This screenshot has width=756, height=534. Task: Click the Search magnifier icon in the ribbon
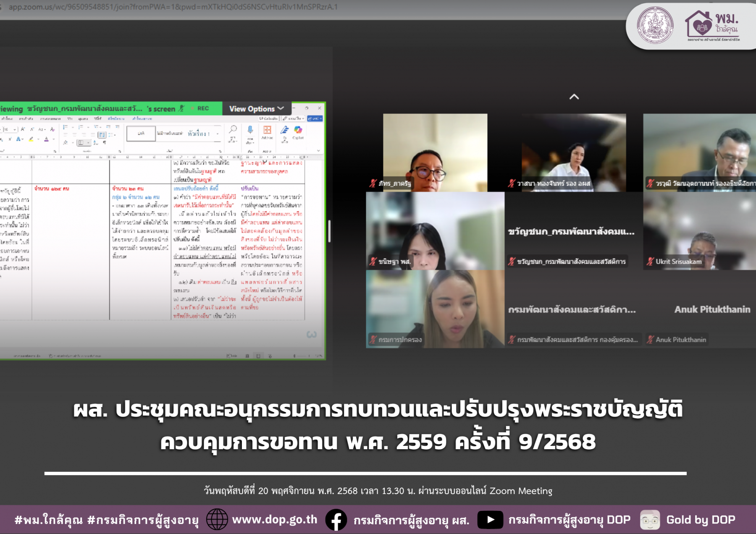coord(234,129)
